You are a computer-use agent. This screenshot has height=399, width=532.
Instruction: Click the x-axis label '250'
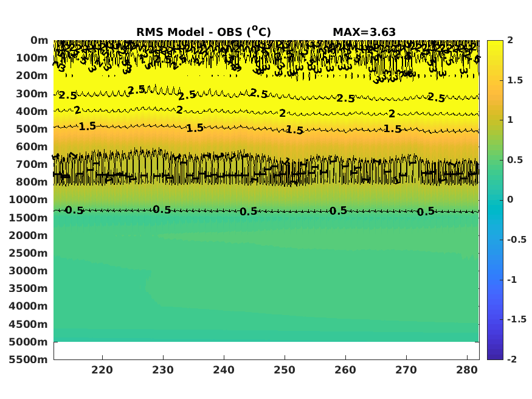click(285, 370)
